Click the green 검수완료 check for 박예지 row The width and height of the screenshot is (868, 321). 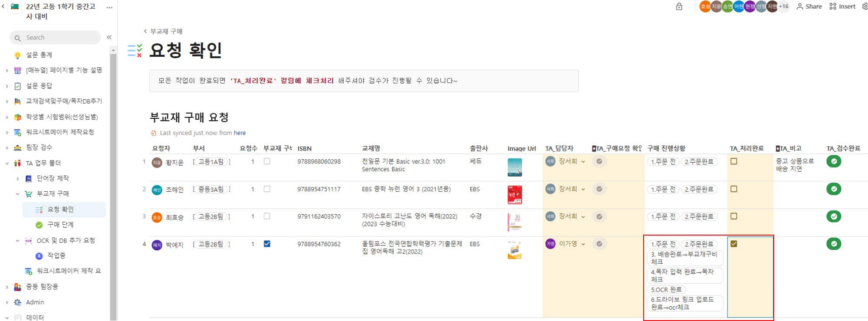[834, 244]
